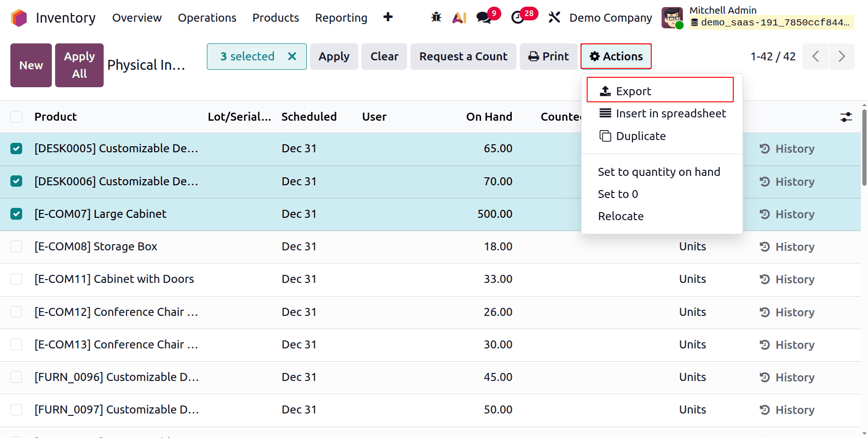Open the optional columns selector icon

tap(846, 117)
